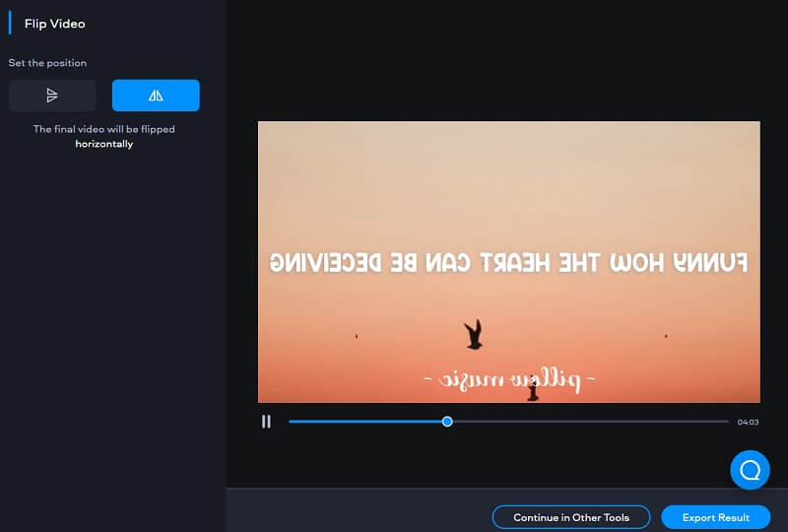Click the pale sky area above the caption
The height and width of the screenshot is (532, 788).
pyautogui.click(x=508, y=177)
